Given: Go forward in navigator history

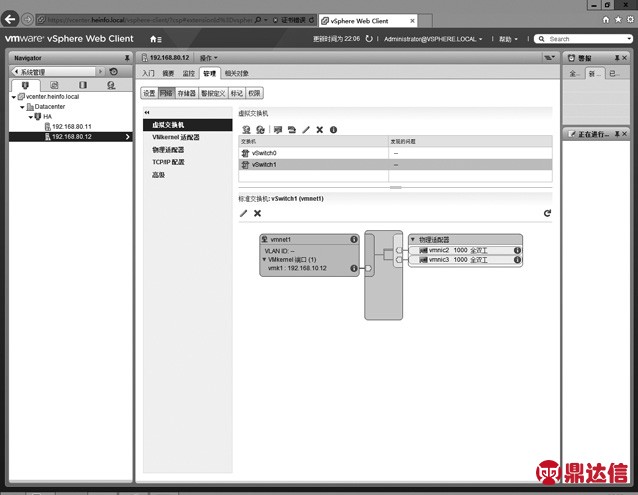Looking at the screenshot, I should [100, 72].
